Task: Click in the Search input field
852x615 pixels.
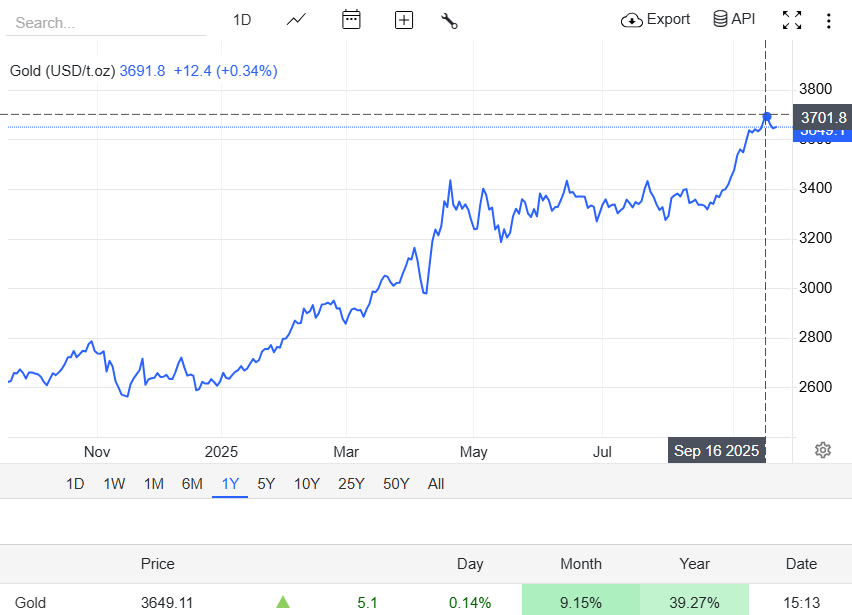Action: [105, 22]
